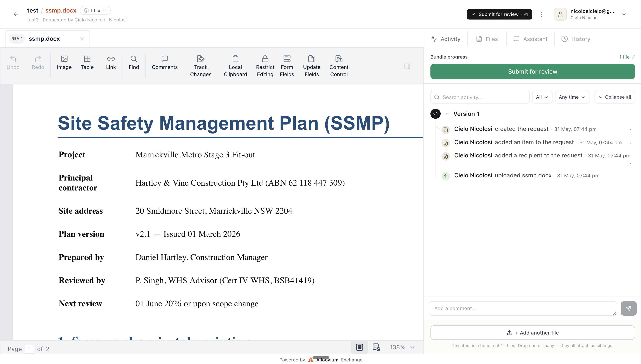Select the page layout view icon
The image size is (641, 364).
359,347
